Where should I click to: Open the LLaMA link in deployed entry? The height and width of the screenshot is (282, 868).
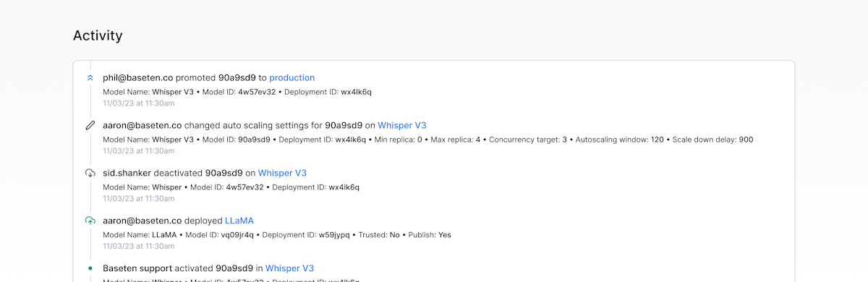(239, 221)
